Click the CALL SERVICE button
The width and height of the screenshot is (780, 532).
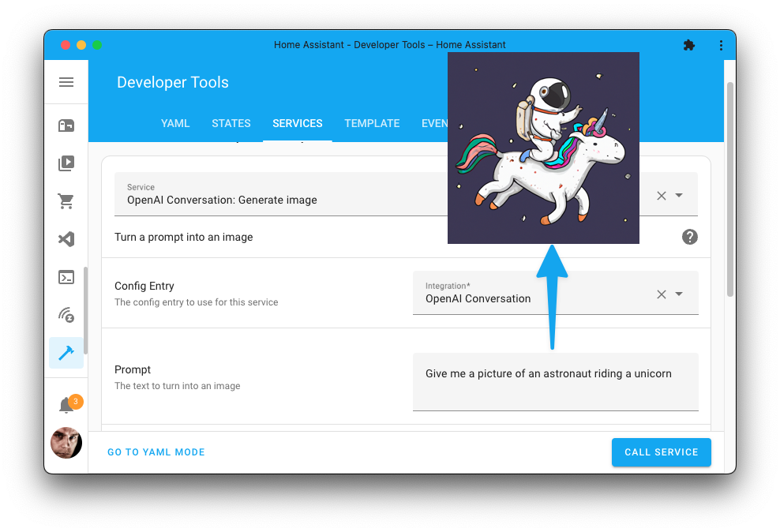pyautogui.click(x=661, y=452)
